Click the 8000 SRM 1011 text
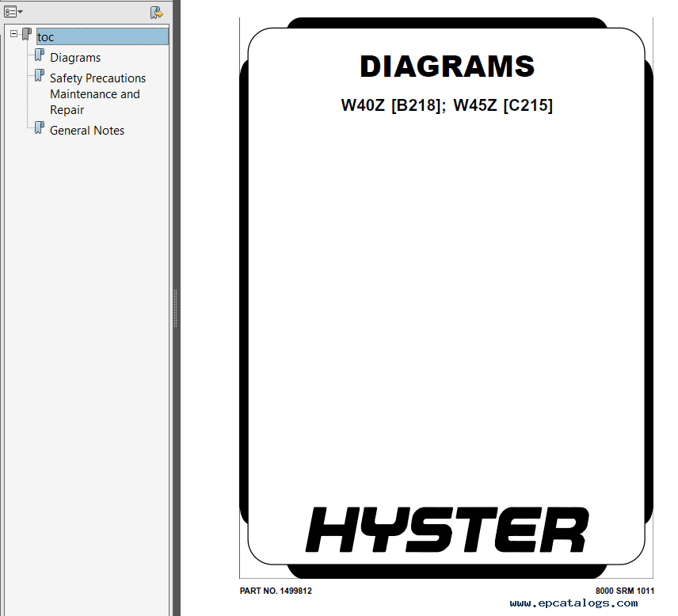The image size is (678, 616). [625, 591]
